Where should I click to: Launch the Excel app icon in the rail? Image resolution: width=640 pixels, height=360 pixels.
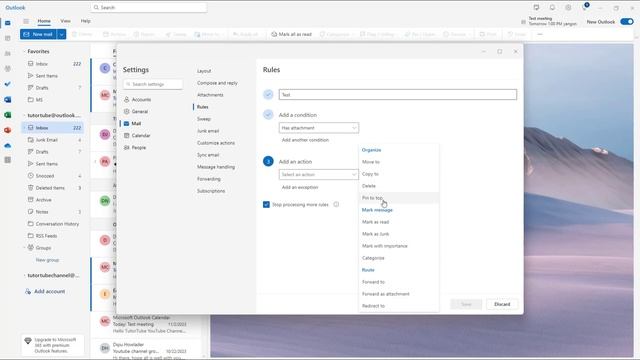8,115
